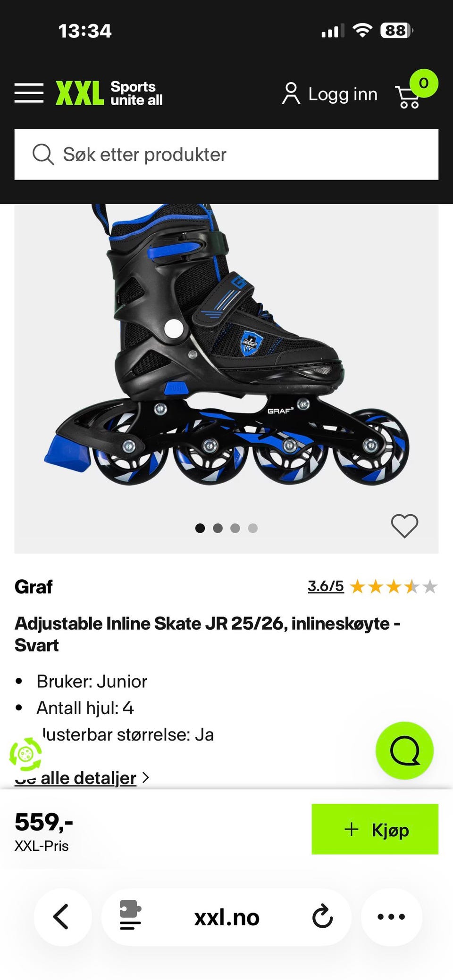Image resolution: width=453 pixels, height=980 pixels.
Task: Open the cookie settings badge
Action: [25, 754]
